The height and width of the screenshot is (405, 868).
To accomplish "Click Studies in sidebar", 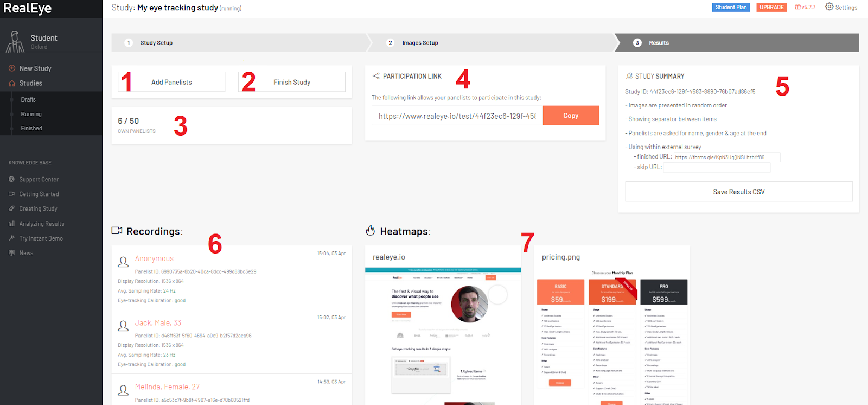I will point(31,83).
